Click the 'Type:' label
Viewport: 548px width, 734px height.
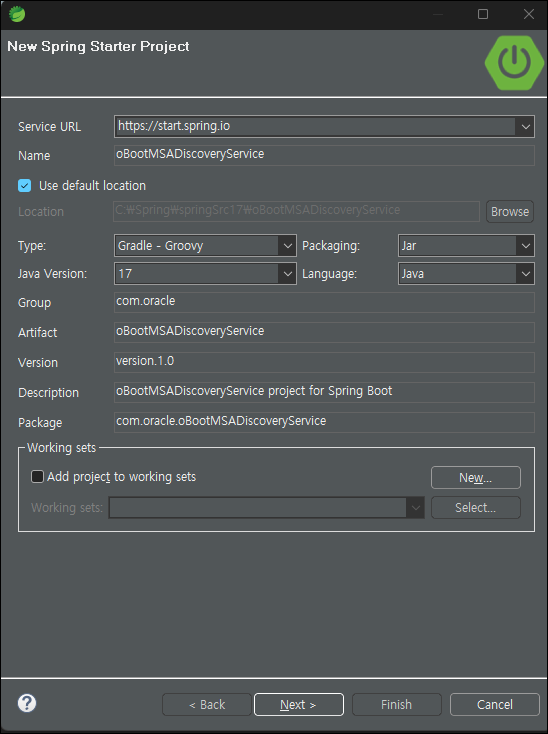(x=32, y=246)
